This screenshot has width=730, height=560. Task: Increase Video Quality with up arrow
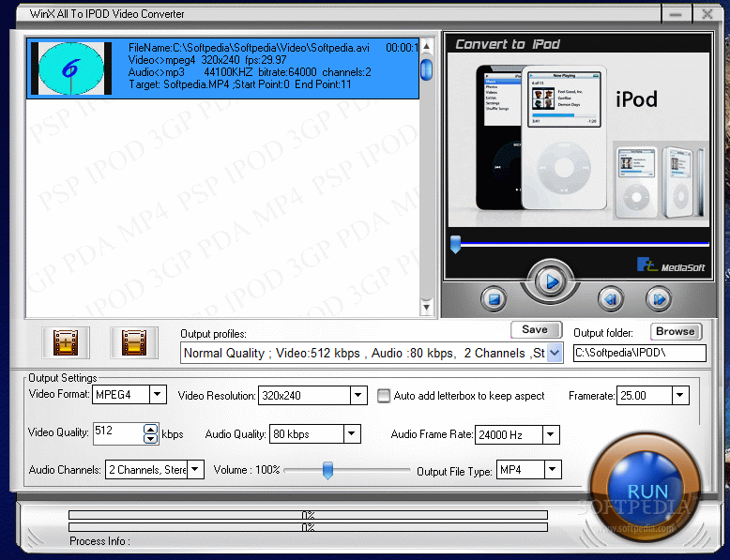pos(151,430)
